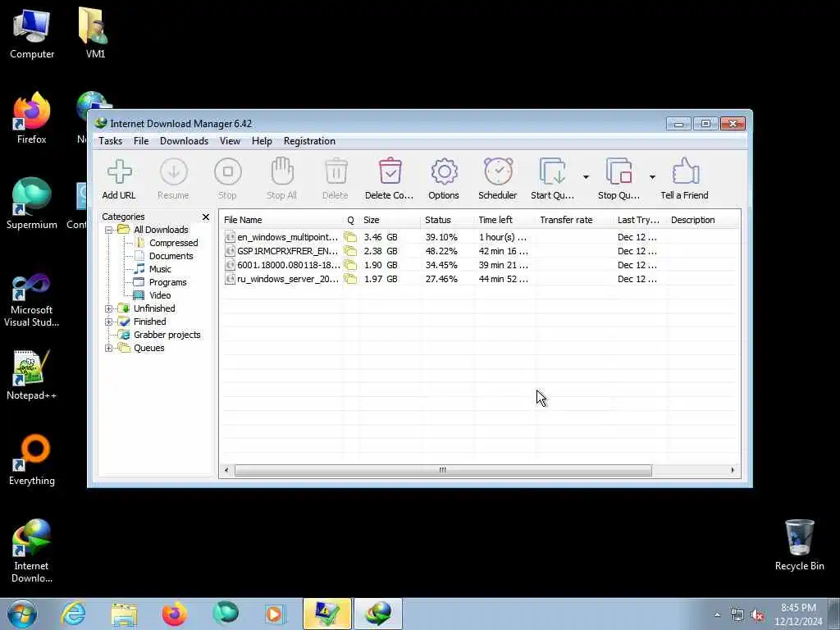This screenshot has height=630, width=840.
Task: Select the ru_windows_server download row
Action: pos(480,279)
